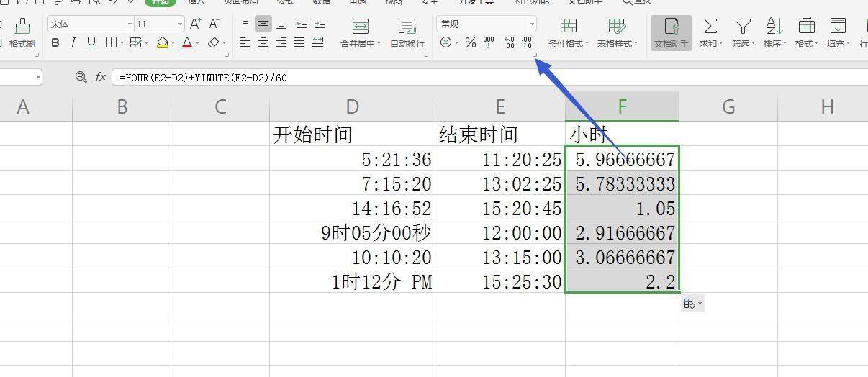Toggle vertical middle alignment
The height and width of the screenshot is (377, 868).
coord(263,24)
